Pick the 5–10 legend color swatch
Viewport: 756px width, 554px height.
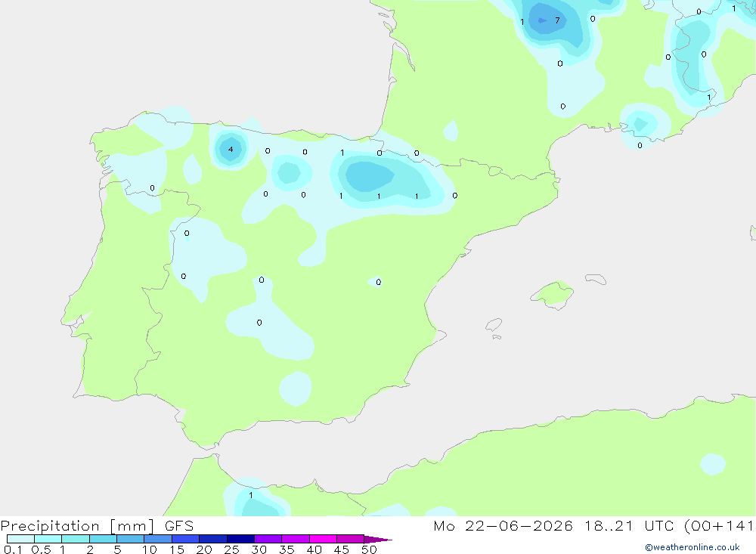(130, 539)
